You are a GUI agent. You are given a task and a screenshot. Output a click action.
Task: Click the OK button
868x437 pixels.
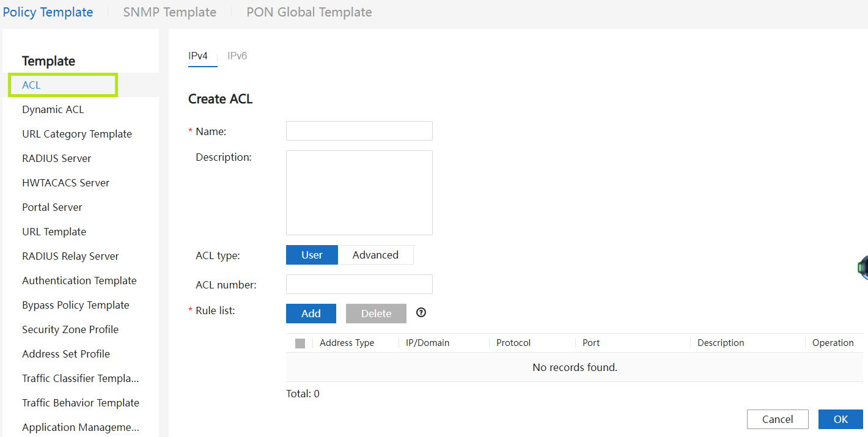(840, 419)
